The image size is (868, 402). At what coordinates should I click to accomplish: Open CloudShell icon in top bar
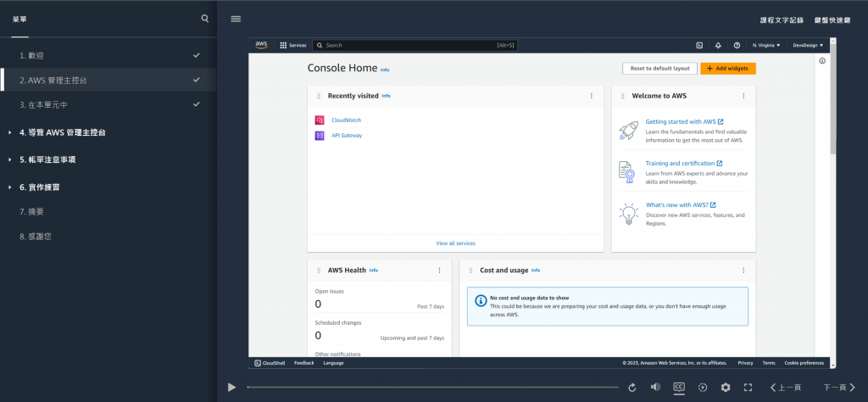[699, 46]
